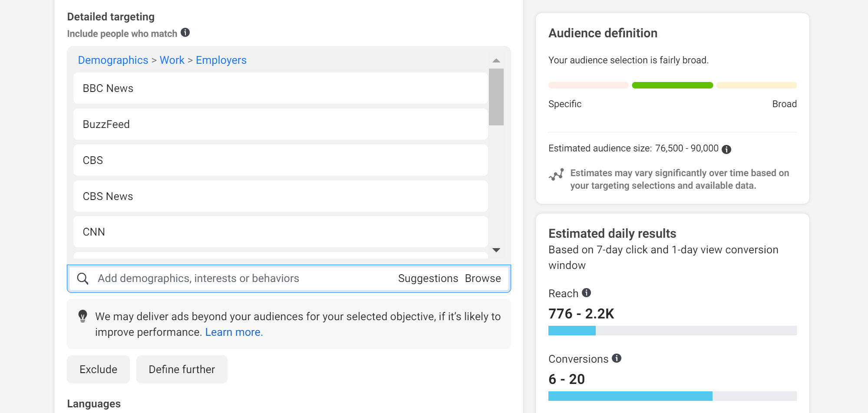Select BuzzFeed employer
This screenshot has width=868, height=413.
[x=281, y=124]
